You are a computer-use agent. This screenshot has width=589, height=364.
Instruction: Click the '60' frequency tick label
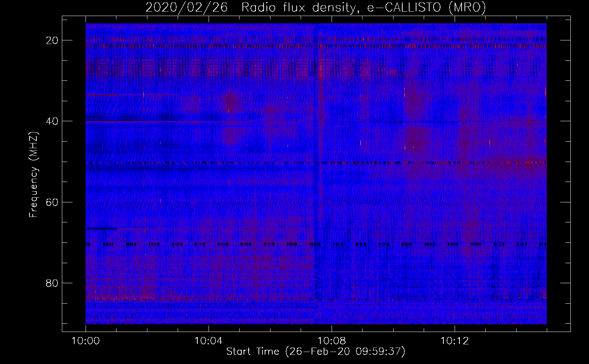(52, 202)
